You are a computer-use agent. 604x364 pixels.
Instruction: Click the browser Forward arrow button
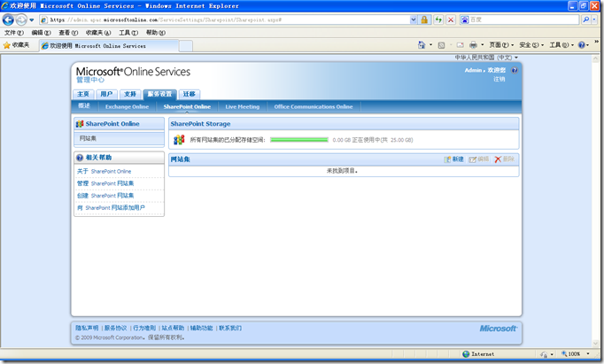pos(21,19)
